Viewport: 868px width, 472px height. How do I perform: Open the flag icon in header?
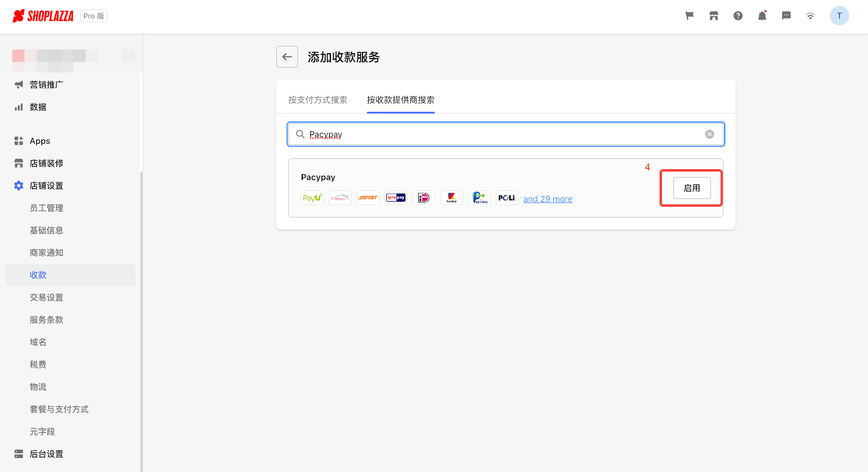point(690,16)
